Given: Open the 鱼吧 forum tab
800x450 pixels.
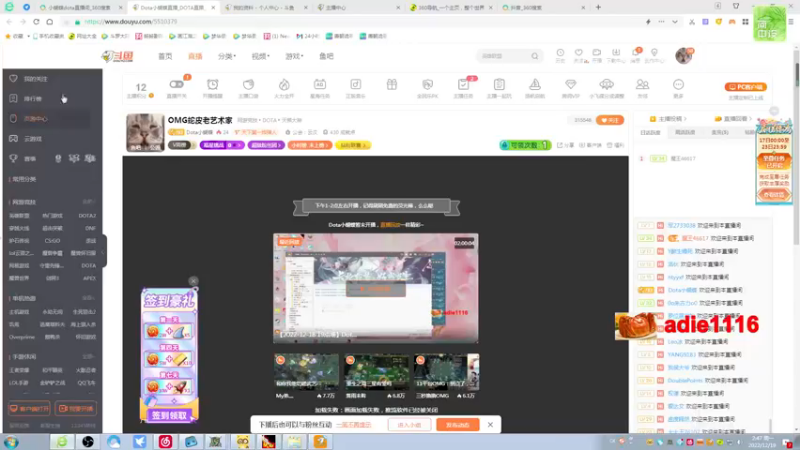Looking at the screenshot, I should (326, 56).
